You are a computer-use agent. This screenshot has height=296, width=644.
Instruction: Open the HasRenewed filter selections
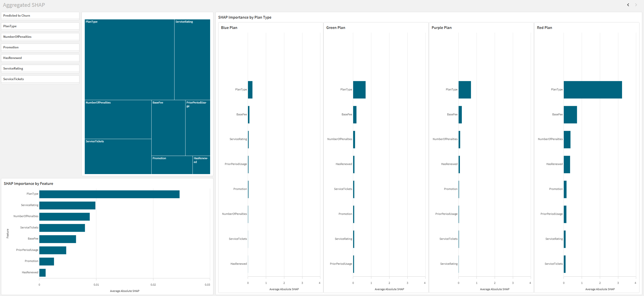[x=40, y=58]
